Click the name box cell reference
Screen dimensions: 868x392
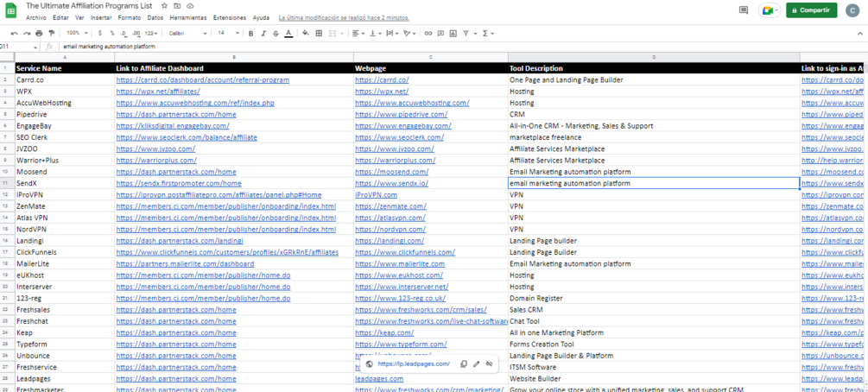pos(19,47)
